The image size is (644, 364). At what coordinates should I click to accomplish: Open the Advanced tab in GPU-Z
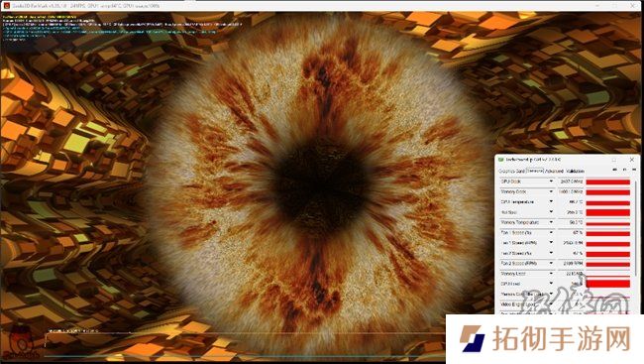(x=554, y=171)
